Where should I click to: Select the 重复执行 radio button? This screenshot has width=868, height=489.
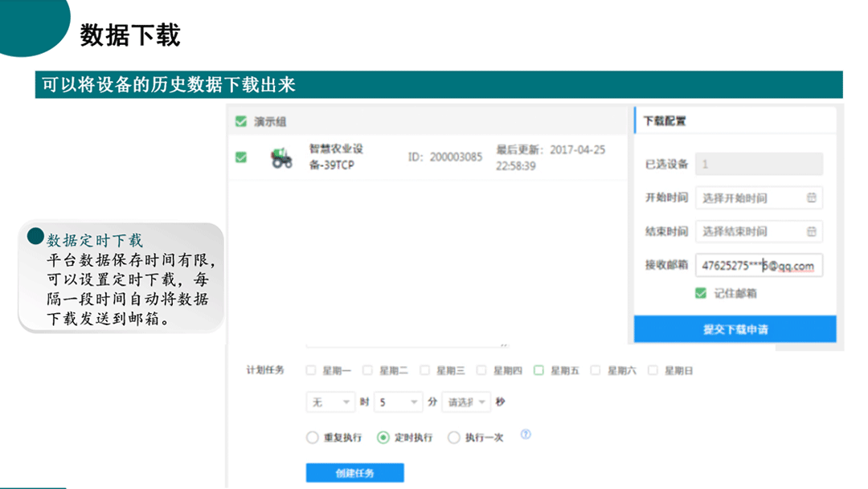(312, 437)
